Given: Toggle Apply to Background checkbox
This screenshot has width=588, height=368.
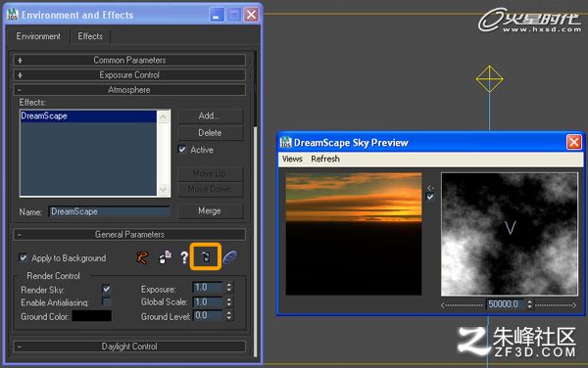Looking at the screenshot, I should (x=24, y=257).
